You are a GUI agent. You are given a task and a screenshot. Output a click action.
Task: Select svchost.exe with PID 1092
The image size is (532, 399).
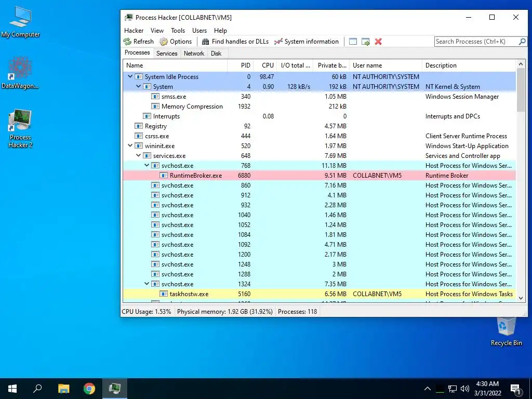pos(320,245)
